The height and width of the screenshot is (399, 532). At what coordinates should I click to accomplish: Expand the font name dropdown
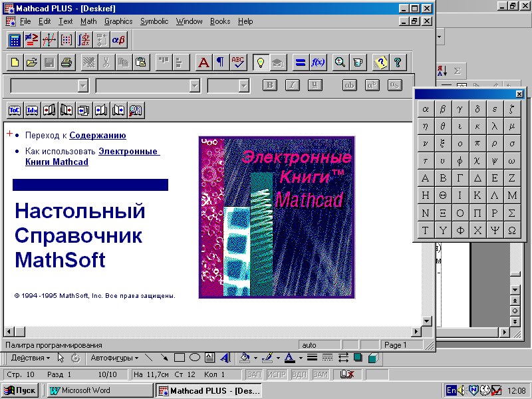click(194, 86)
